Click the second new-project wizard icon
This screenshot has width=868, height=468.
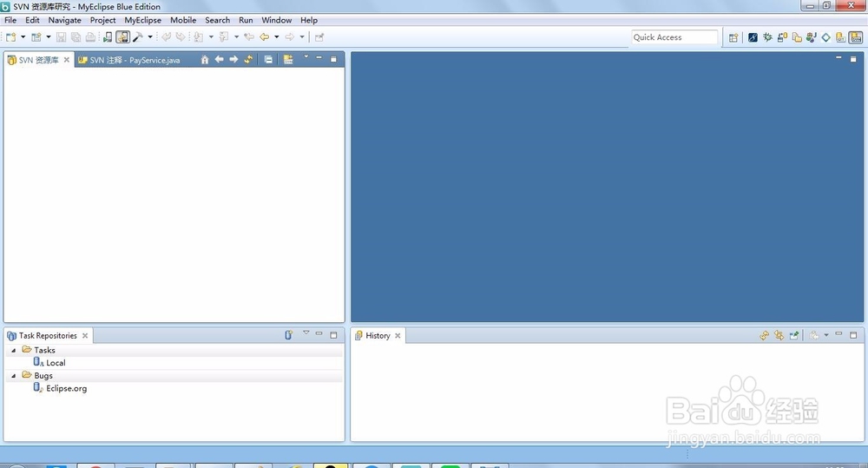(x=36, y=37)
